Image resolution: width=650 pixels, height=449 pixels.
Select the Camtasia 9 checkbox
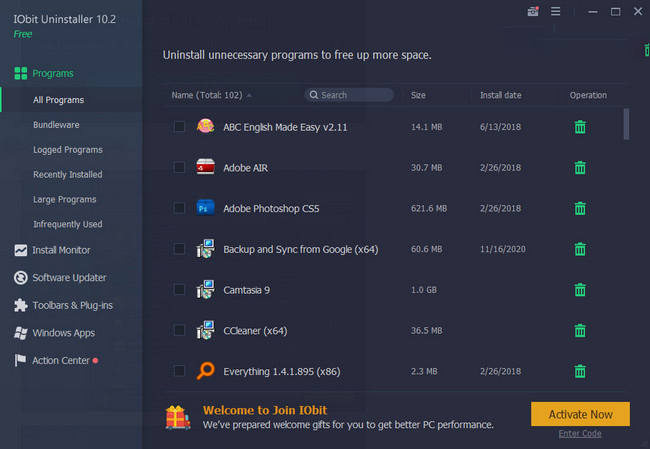(179, 289)
